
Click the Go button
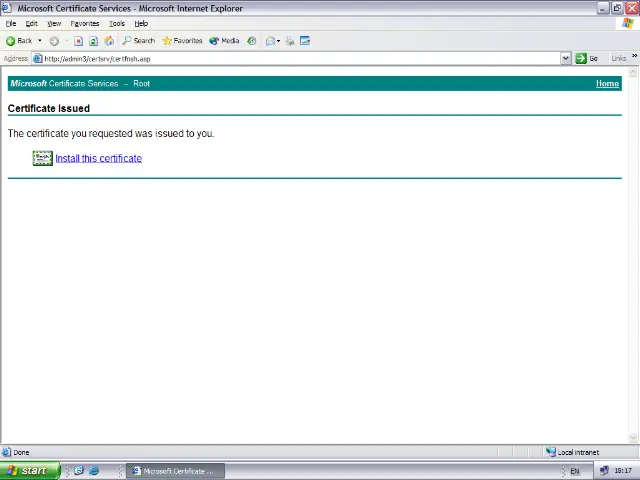[587, 59]
